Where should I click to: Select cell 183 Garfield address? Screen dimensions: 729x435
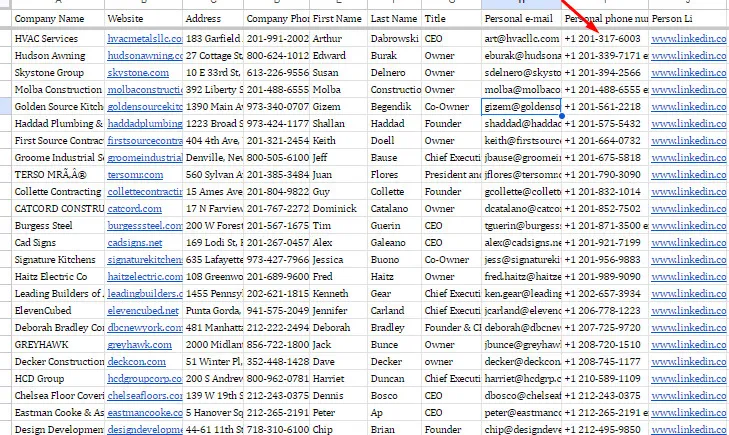213,39
